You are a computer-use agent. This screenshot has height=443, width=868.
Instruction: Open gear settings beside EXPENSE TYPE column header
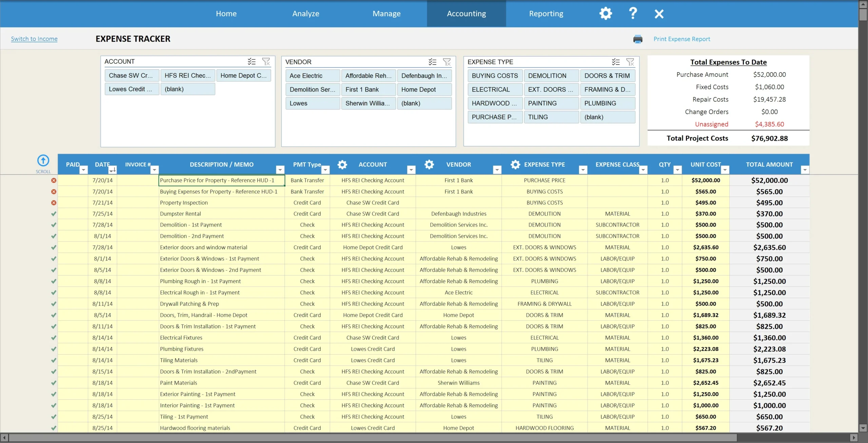click(x=515, y=165)
